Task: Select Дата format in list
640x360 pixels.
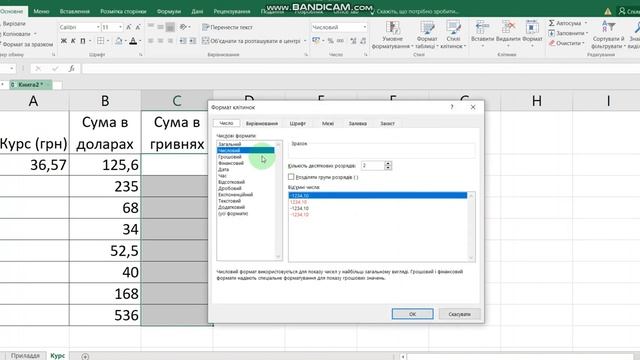Action: point(223,169)
